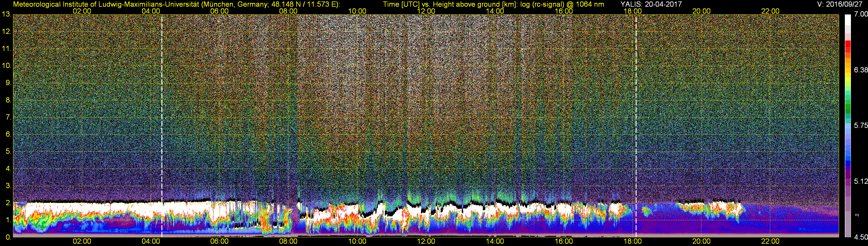The width and height of the screenshot is (868, 246).
Task: Click the 22:00 tick on the bottom axis
Action: (770, 241)
